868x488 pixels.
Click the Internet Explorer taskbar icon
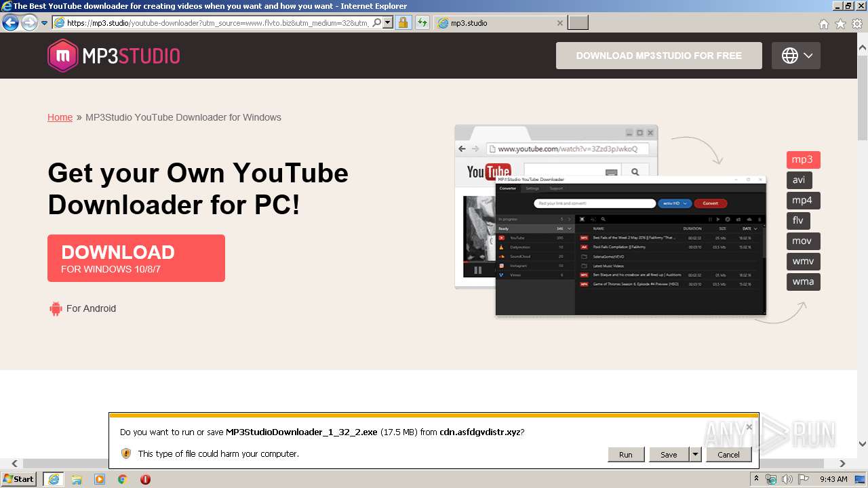pos(54,479)
